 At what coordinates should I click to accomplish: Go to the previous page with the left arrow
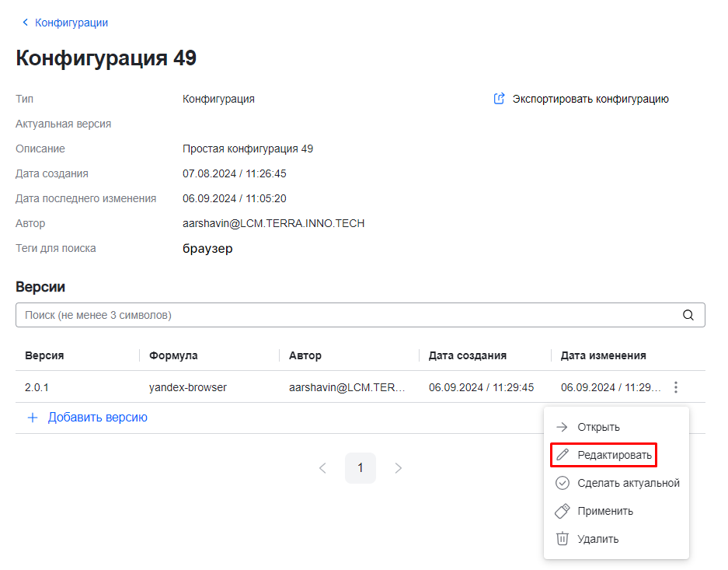322,468
